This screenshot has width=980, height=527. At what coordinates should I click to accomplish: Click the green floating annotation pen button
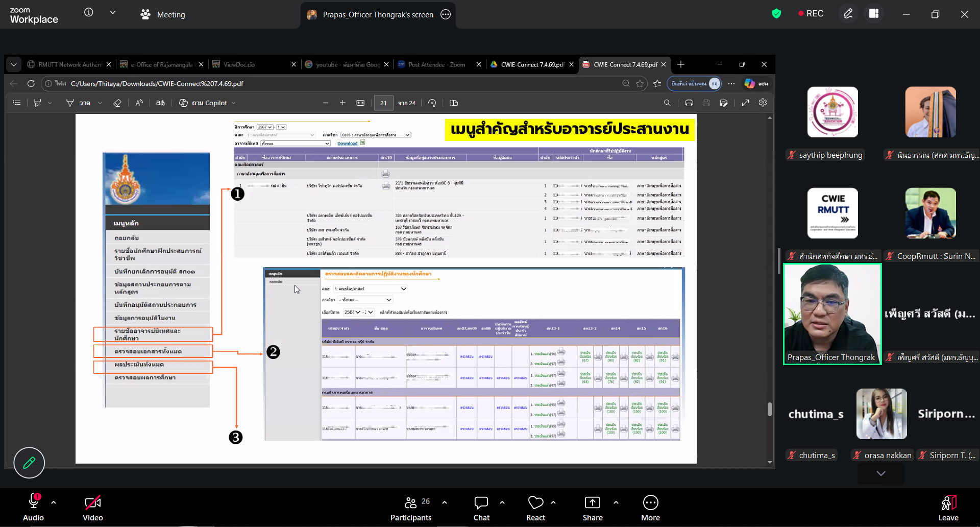coord(29,463)
